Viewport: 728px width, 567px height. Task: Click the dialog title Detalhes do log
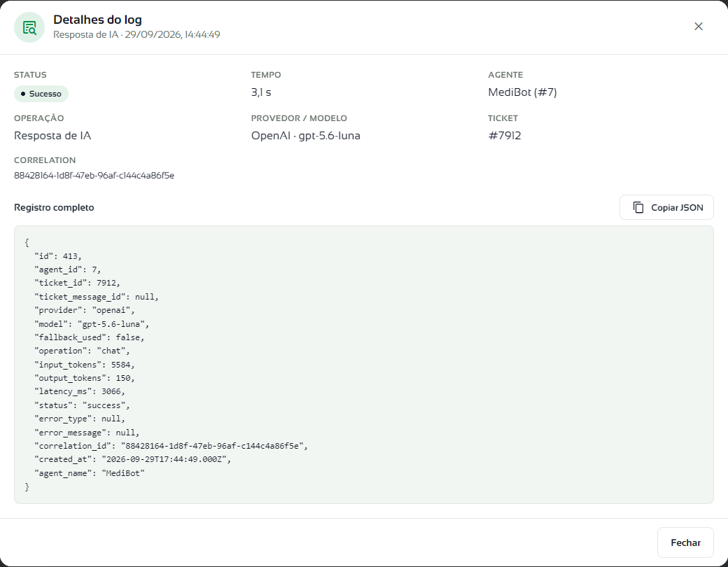(x=97, y=20)
